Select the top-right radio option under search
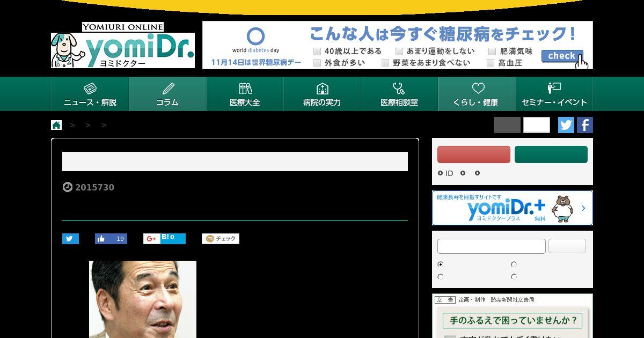 [514, 264]
